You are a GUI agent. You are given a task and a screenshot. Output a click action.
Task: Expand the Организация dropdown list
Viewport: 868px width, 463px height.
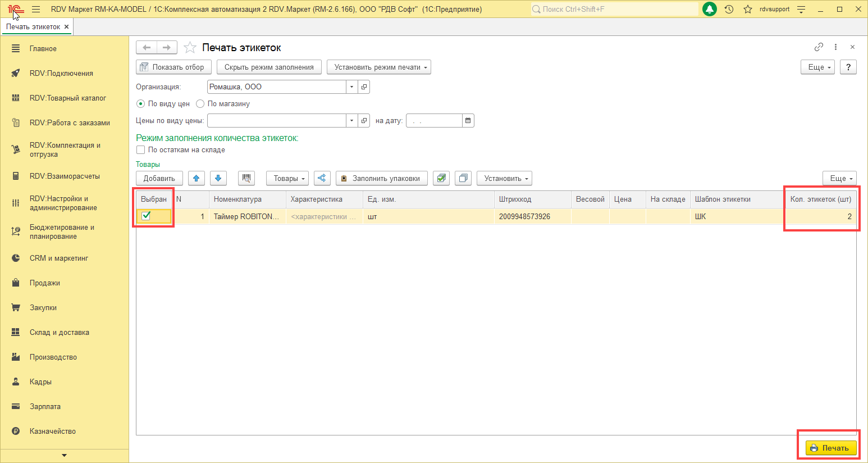[x=351, y=87]
